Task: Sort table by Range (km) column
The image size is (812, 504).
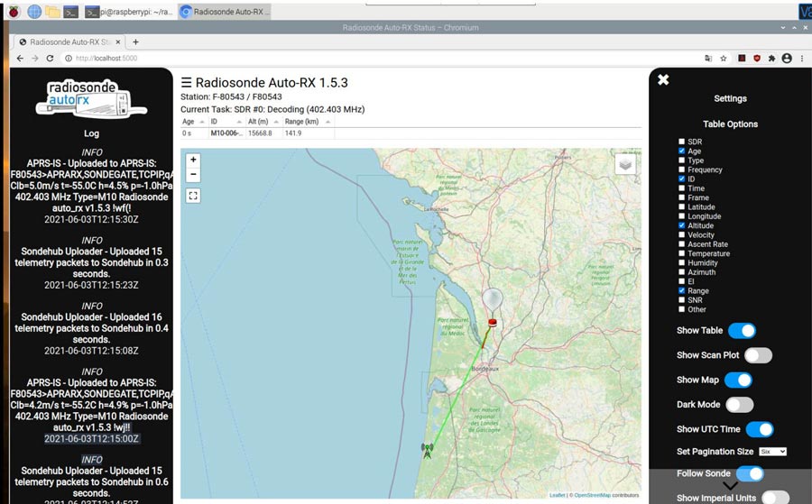Action: (308, 122)
